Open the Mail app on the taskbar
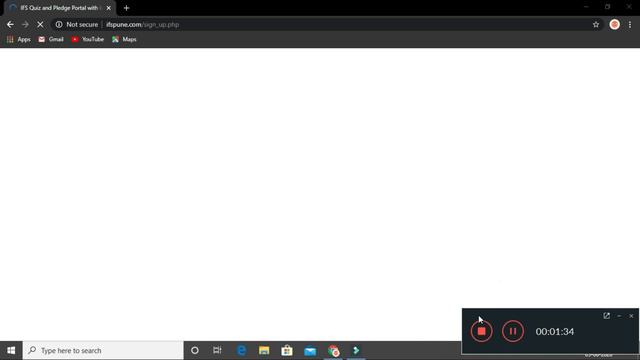Image resolution: width=640 pixels, height=360 pixels. click(310, 350)
